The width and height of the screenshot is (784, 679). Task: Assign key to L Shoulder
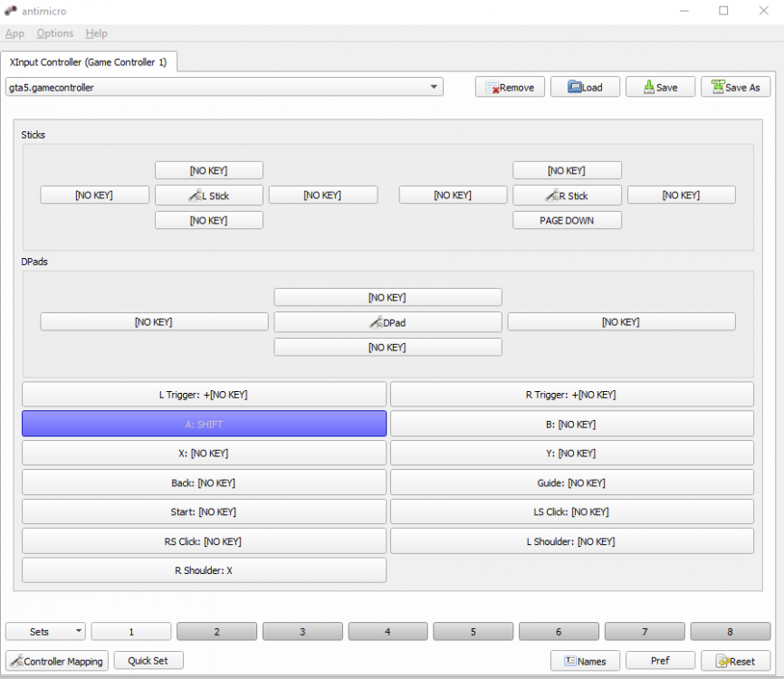coord(571,541)
